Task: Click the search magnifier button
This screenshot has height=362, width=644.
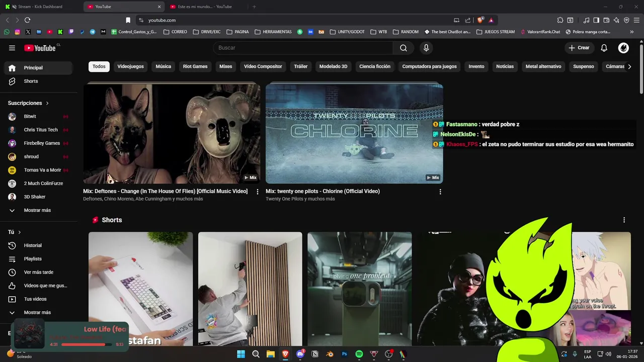Action: pyautogui.click(x=404, y=48)
